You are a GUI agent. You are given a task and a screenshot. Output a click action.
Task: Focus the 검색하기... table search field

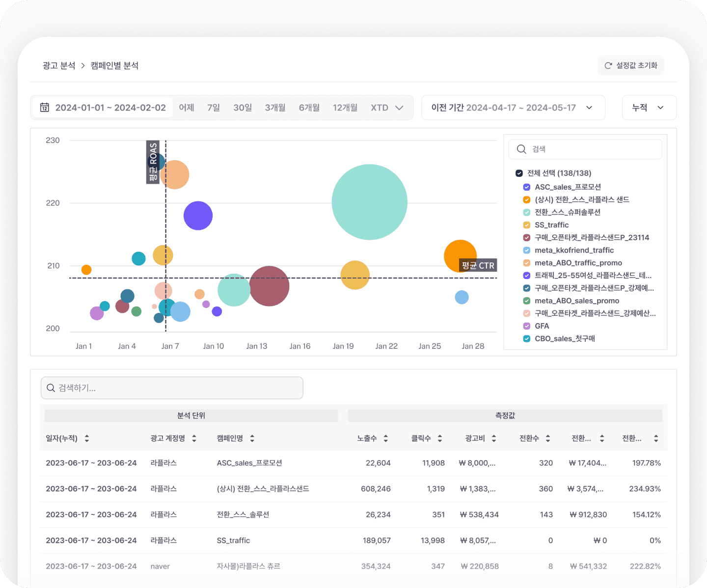(x=172, y=388)
